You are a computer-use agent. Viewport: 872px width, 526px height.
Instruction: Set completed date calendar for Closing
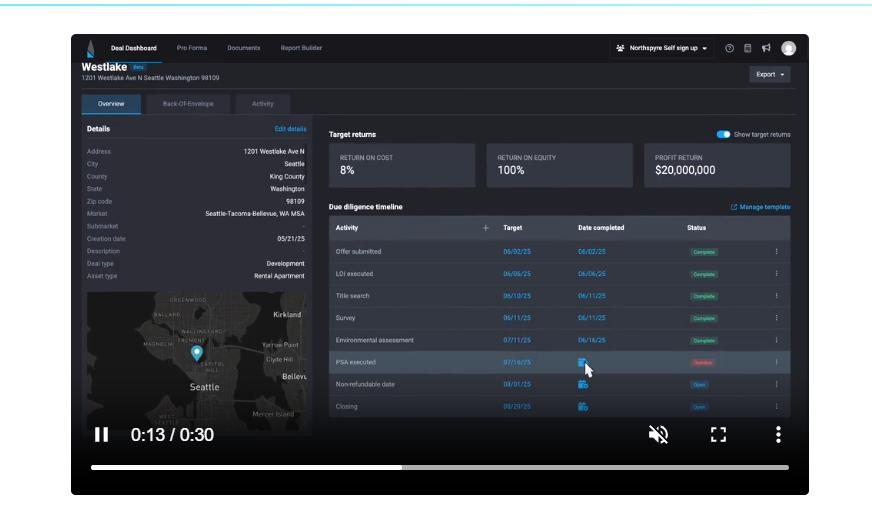[x=583, y=406]
